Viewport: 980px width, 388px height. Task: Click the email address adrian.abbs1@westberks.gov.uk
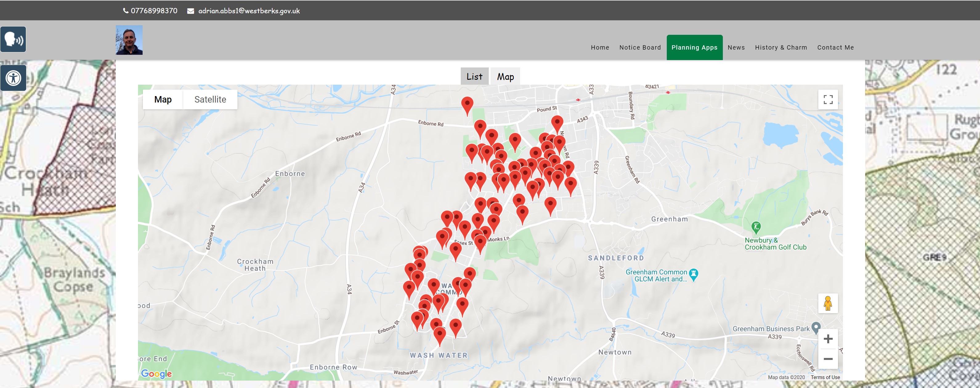249,11
